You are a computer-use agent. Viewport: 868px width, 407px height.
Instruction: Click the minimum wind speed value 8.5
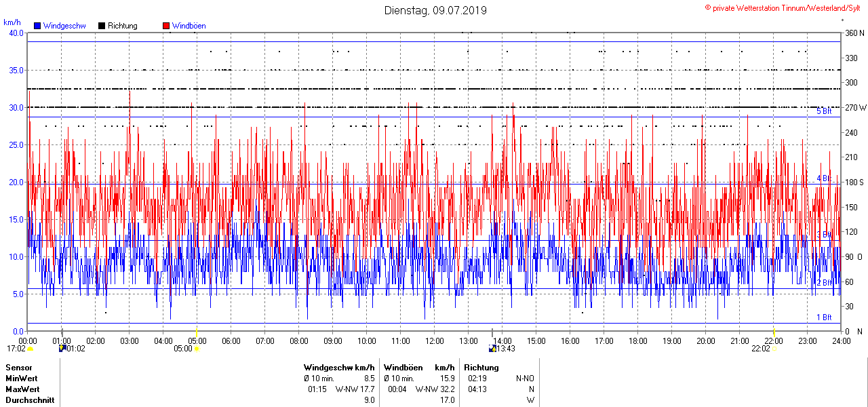pos(370,379)
